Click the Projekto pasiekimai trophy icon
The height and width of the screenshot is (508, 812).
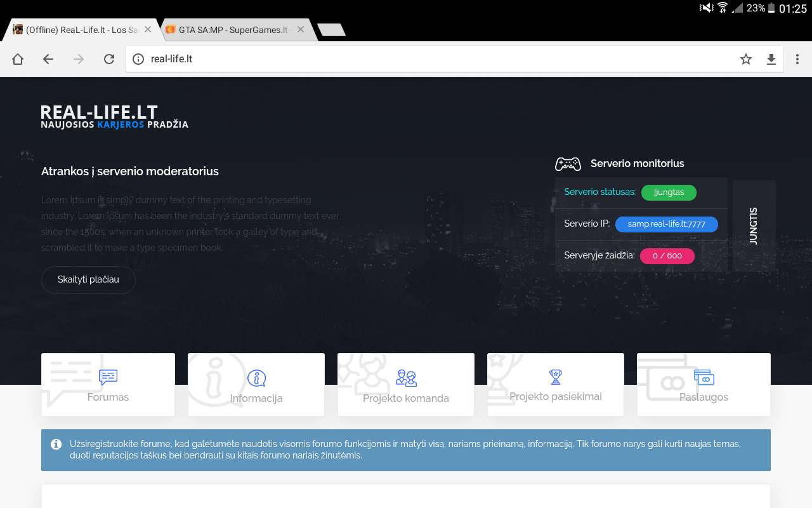(x=556, y=377)
